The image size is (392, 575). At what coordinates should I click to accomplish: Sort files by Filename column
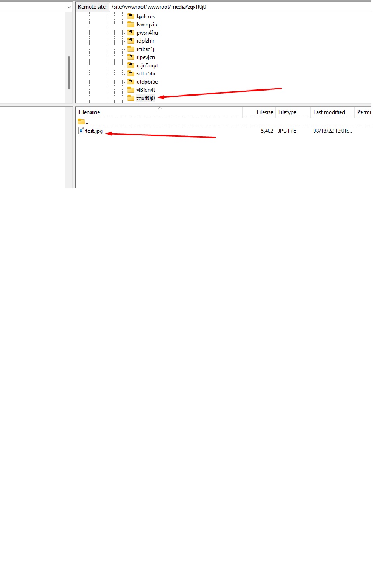point(89,112)
